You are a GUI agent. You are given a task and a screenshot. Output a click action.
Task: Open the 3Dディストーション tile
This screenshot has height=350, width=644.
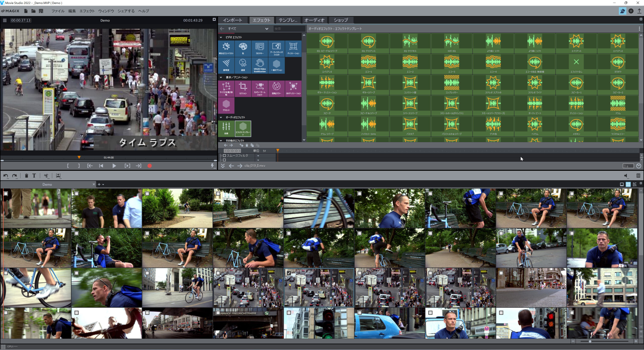(x=293, y=89)
